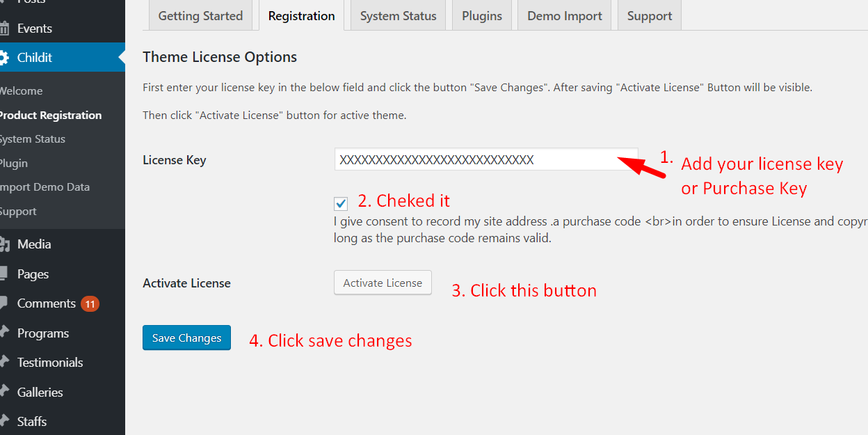Click the Save Changes button
The image size is (868, 435).
(186, 338)
